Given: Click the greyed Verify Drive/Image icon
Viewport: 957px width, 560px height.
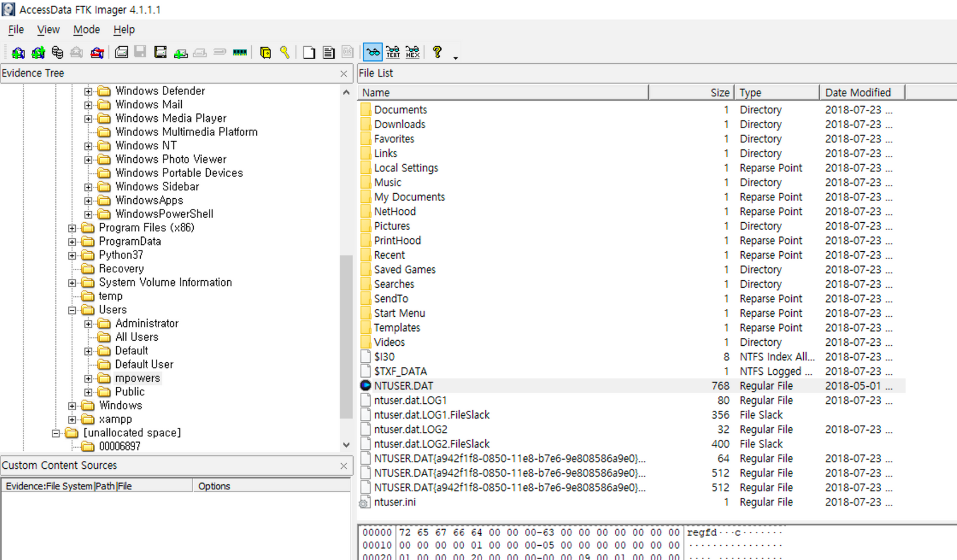Looking at the screenshot, I should pos(220,52).
